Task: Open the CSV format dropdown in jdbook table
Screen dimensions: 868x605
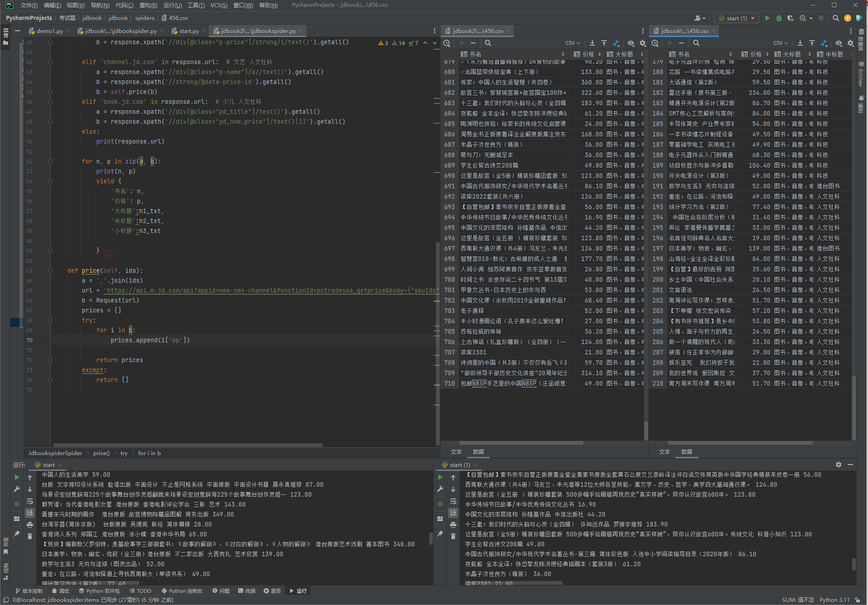Action: tap(781, 43)
